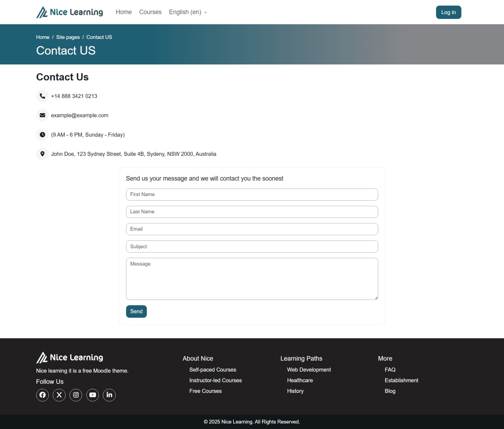Click into the Message text area
504x429 pixels.
[x=252, y=279]
